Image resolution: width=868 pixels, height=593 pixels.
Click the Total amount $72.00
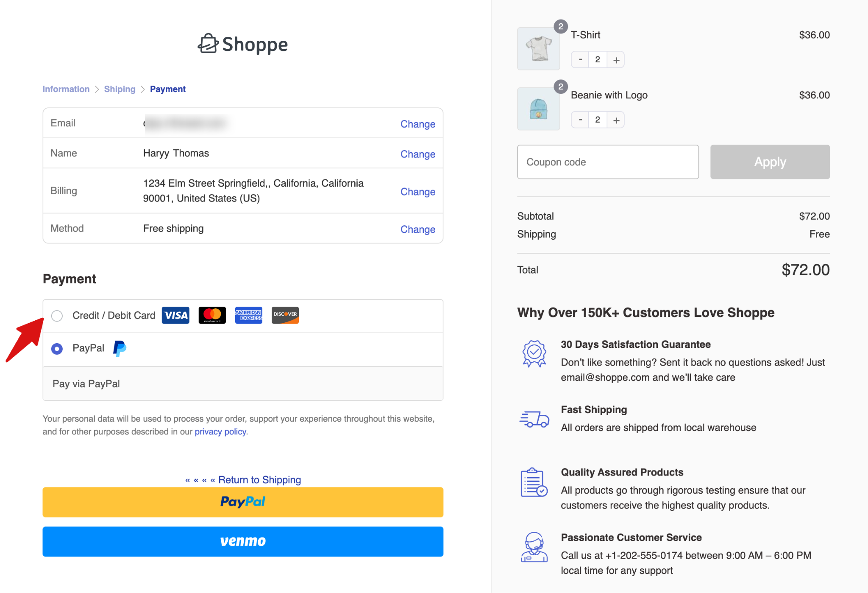805,270
